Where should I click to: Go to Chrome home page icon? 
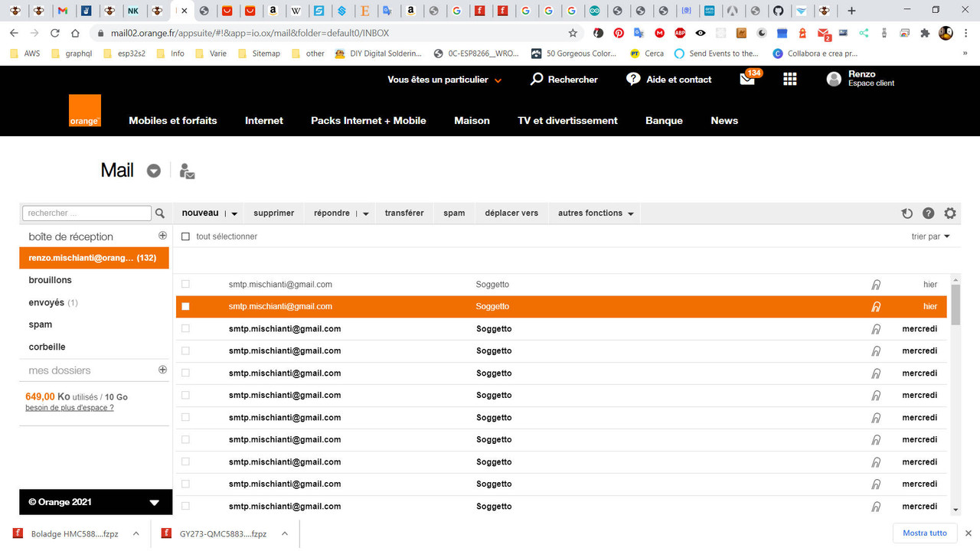[75, 33]
